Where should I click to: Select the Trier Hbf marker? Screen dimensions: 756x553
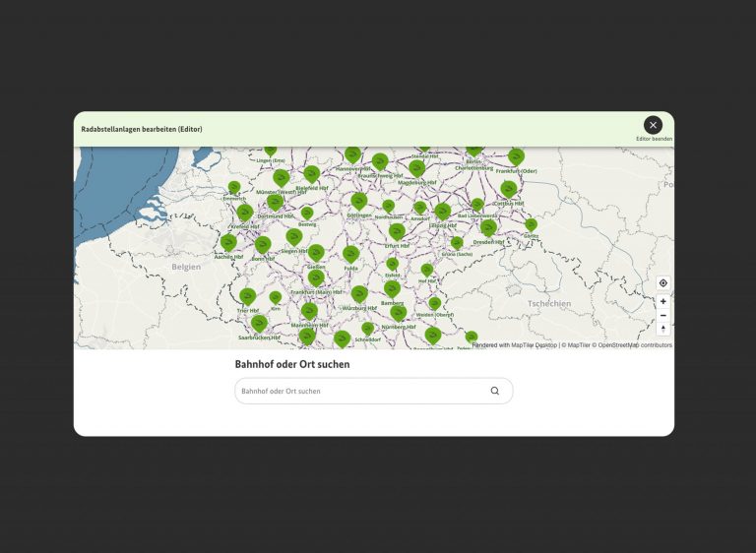click(247, 295)
